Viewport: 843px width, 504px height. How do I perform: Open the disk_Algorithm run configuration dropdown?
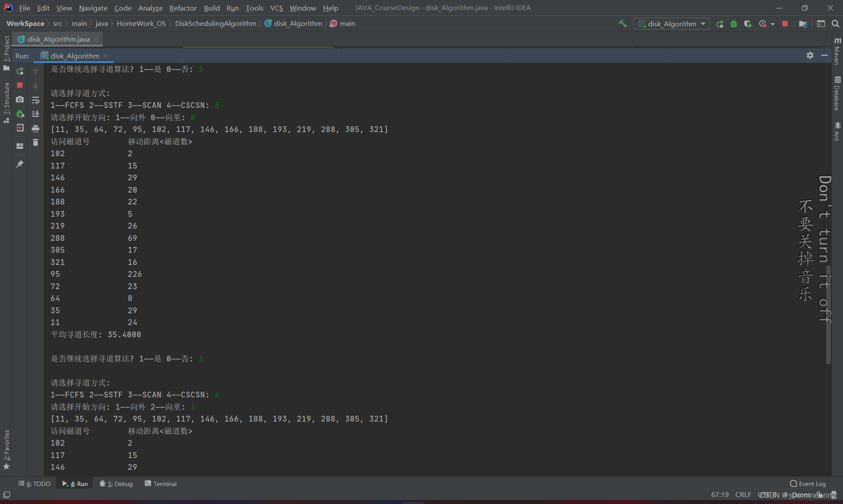tap(671, 24)
